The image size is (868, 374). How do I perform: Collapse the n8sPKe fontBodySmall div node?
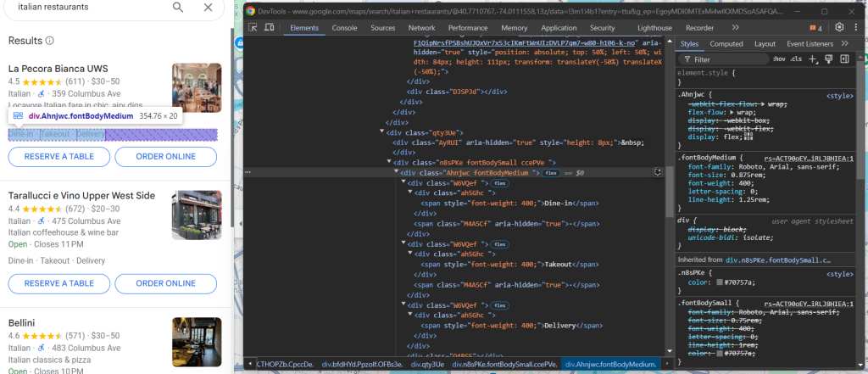(x=389, y=162)
